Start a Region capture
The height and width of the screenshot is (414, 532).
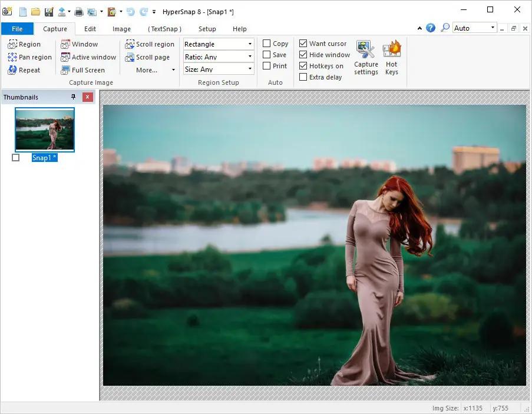pyautogui.click(x=25, y=44)
